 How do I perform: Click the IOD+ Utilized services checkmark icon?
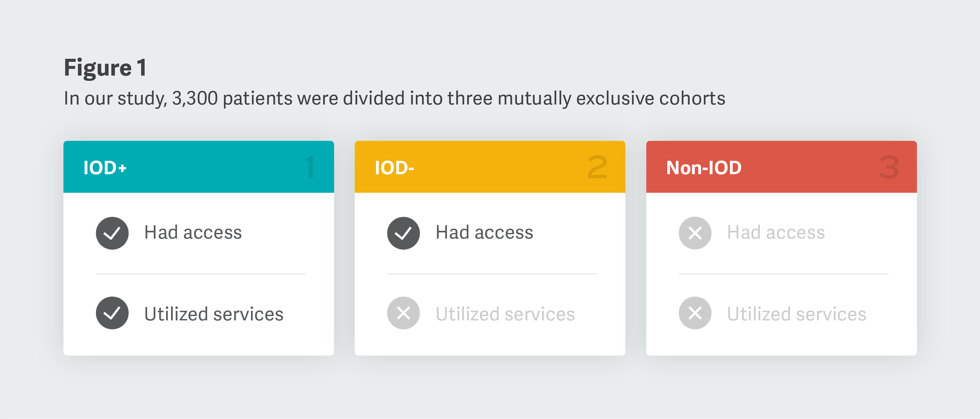click(x=112, y=313)
